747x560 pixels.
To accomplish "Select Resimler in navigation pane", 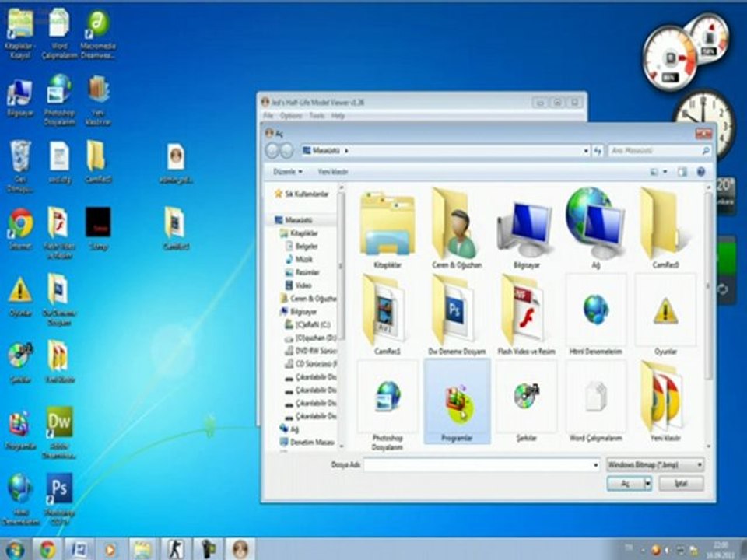I will tap(303, 272).
